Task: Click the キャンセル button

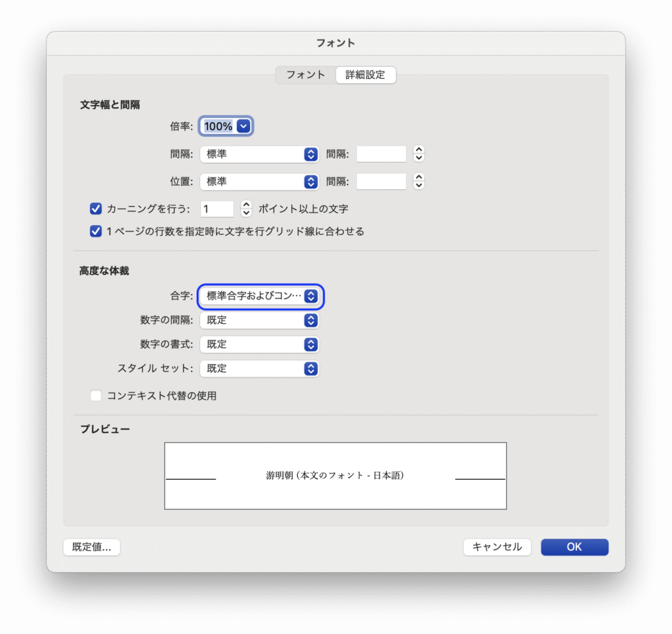Action: (497, 547)
